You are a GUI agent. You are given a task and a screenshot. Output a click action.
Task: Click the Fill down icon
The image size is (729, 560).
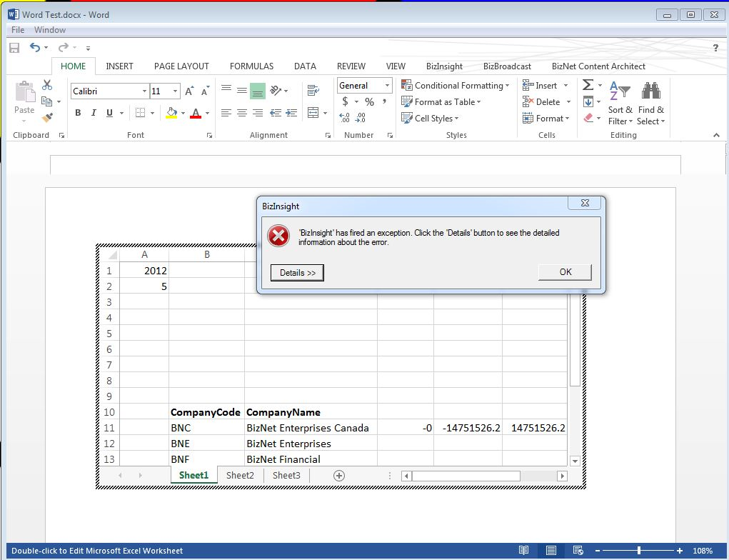point(588,101)
